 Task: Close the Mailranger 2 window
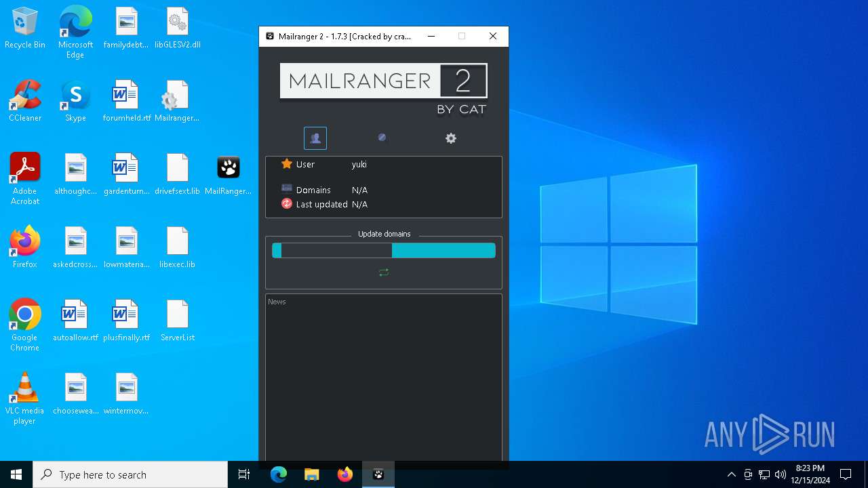pos(493,37)
